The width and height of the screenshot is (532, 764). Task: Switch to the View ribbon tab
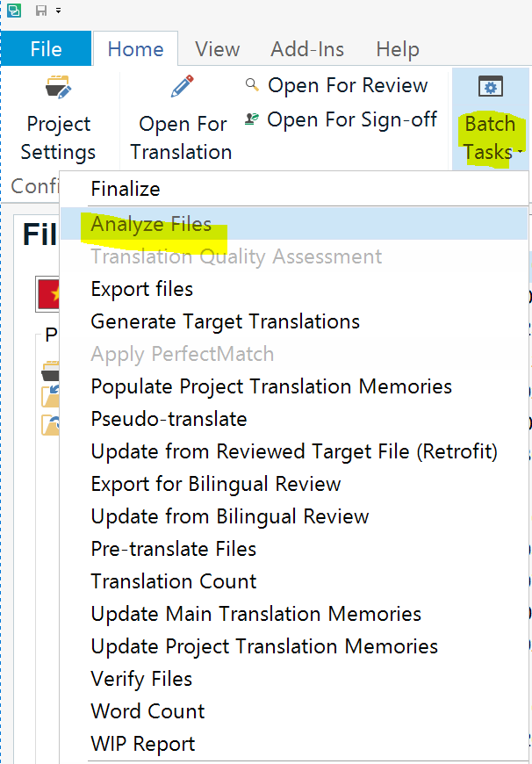click(x=218, y=49)
